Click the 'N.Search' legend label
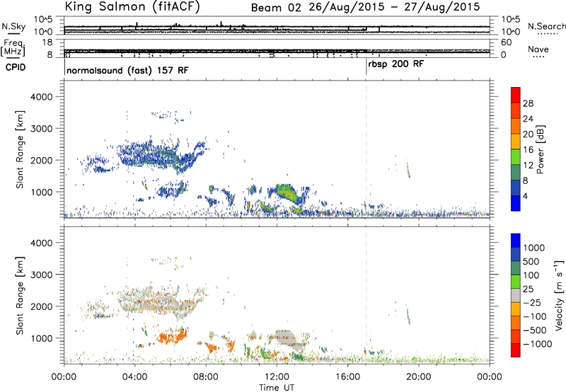The width and height of the screenshot is (566, 392). point(546,26)
